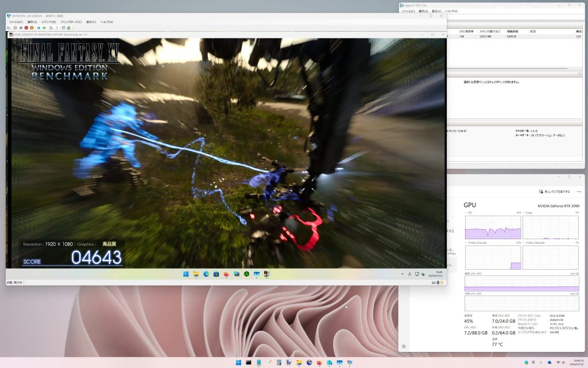
Task: Open Task Manager settings gear icon
Action: tap(404, 346)
